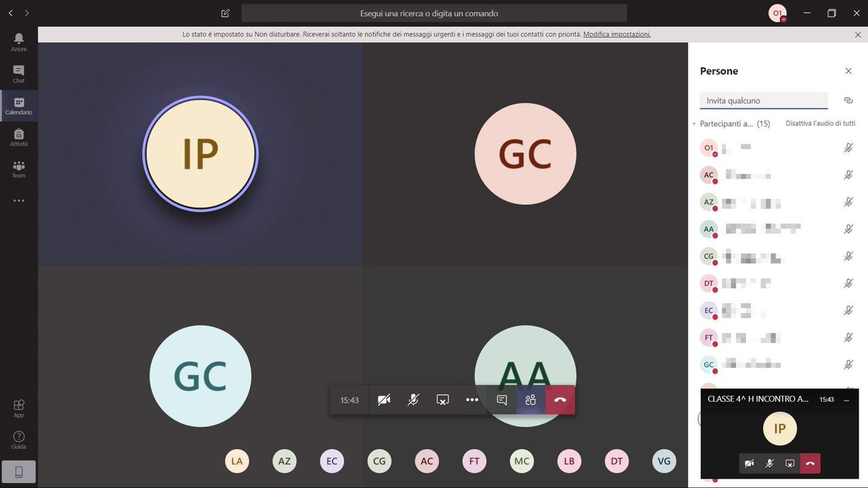Open the Modifica impostazioni link

coord(617,34)
